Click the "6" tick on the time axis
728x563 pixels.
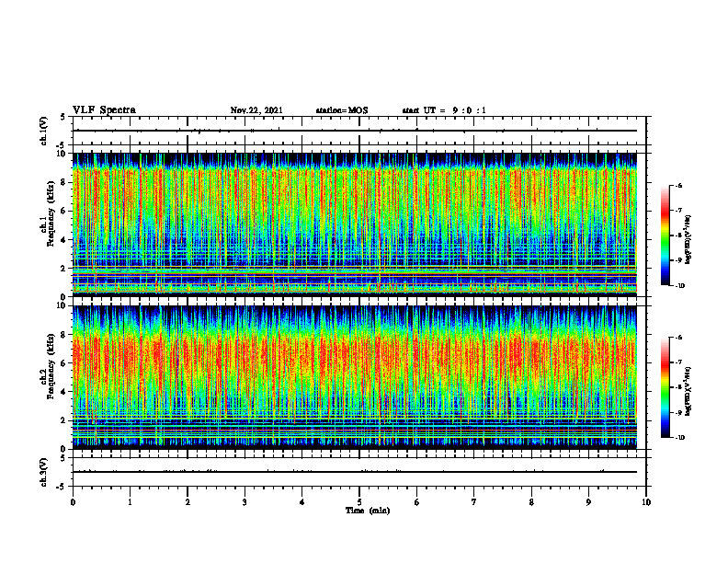pos(417,502)
